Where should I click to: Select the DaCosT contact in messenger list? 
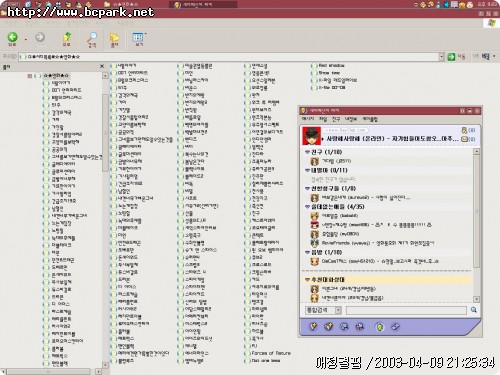tap(374, 261)
